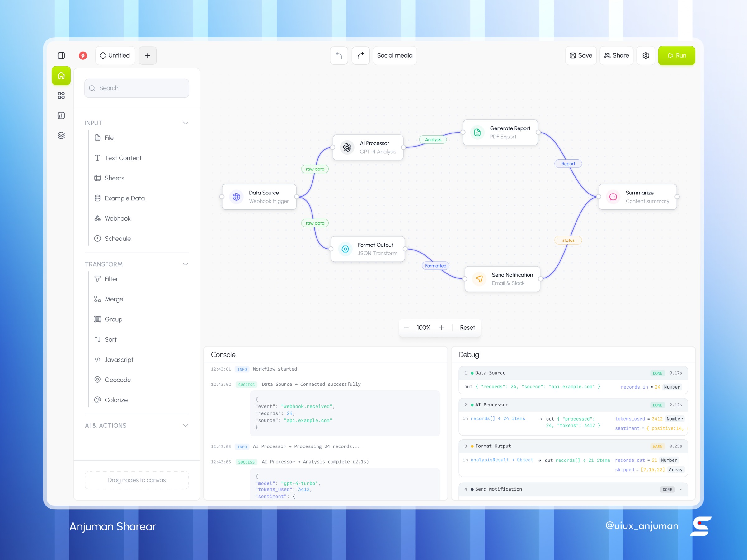Click the red lightning logo icon

coord(83,55)
